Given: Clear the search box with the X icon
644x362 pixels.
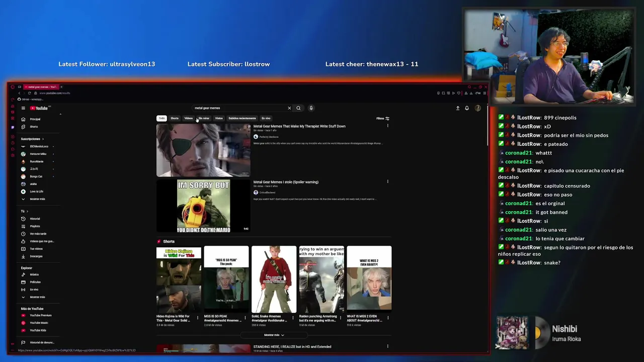Looking at the screenshot, I should (x=289, y=108).
